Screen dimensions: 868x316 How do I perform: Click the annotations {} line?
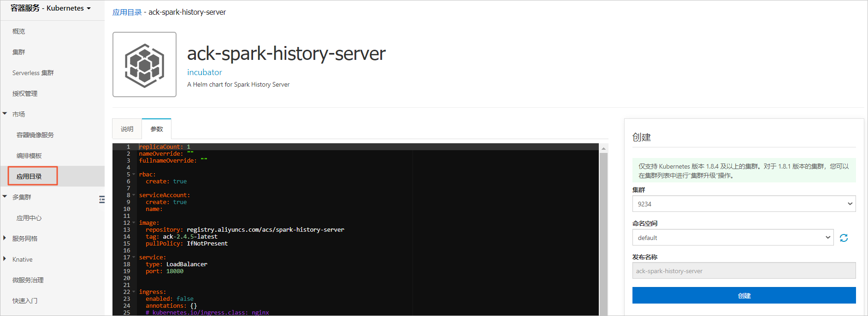pyautogui.click(x=171, y=306)
